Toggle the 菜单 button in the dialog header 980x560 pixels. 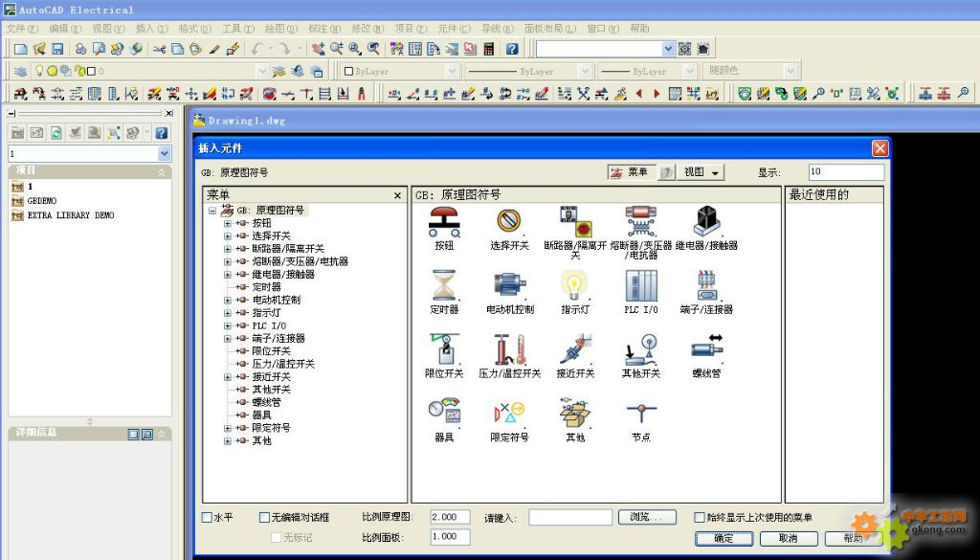(632, 172)
